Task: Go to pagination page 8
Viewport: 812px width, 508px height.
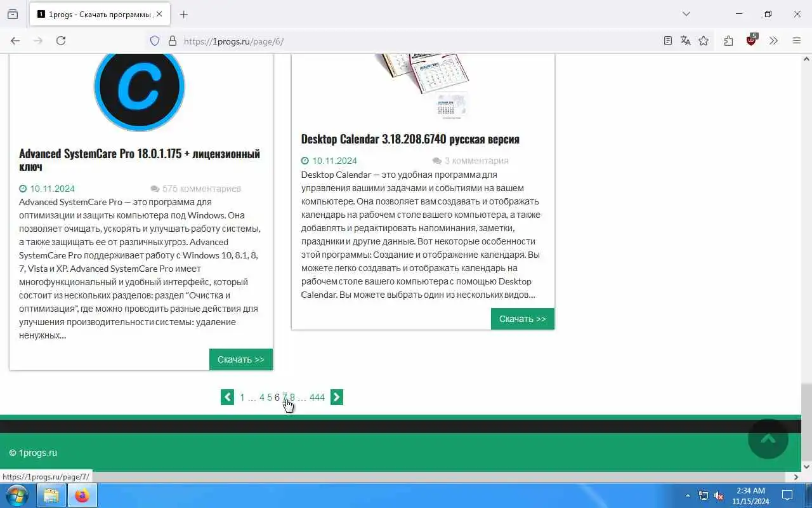Action: click(292, 398)
